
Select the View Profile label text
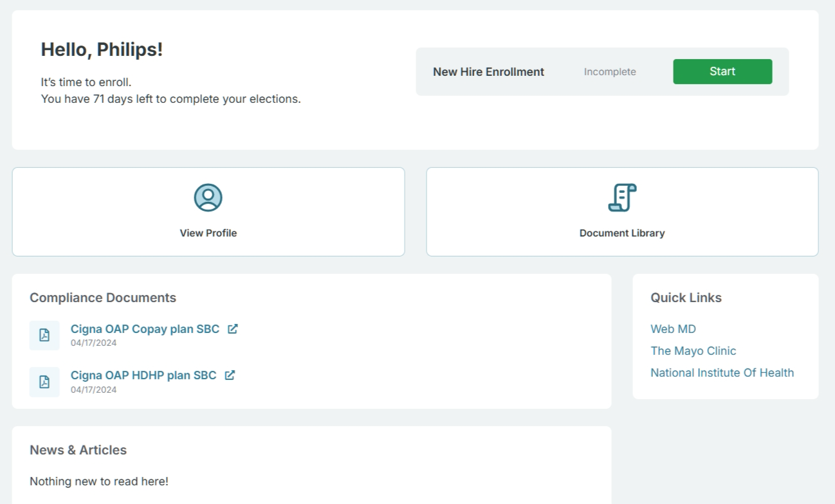coord(208,233)
